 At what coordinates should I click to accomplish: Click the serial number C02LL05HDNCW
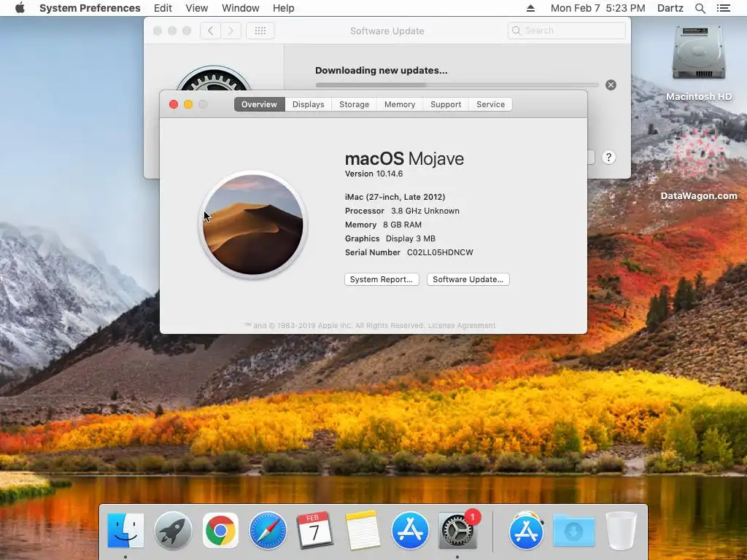[440, 252]
